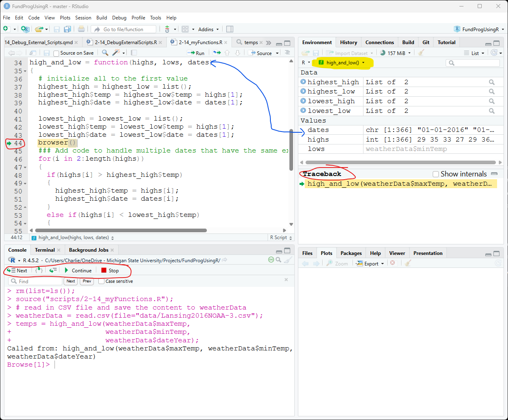Open the Debug menu
508x420 pixels.
point(119,18)
